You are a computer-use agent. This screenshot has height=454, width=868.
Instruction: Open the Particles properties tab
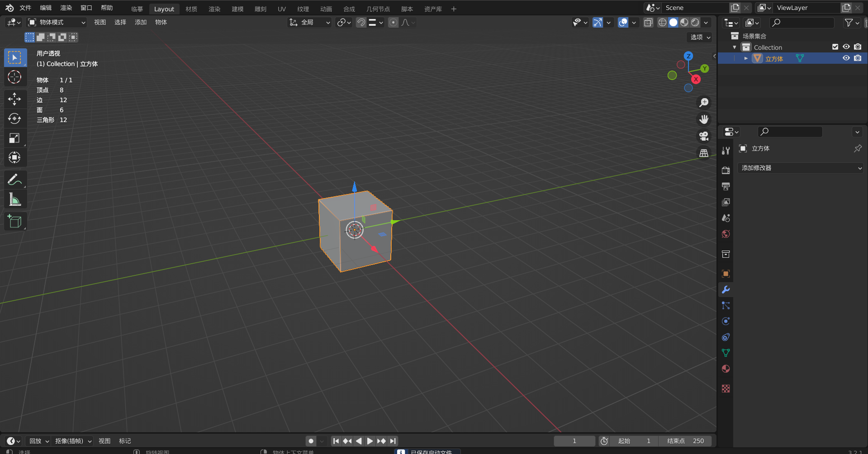(x=726, y=306)
